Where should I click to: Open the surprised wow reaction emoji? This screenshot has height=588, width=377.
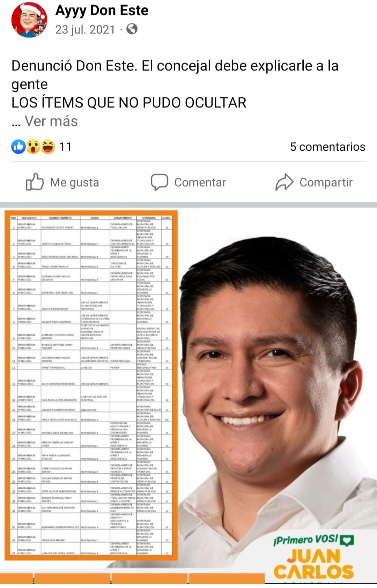(x=33, y=147)
